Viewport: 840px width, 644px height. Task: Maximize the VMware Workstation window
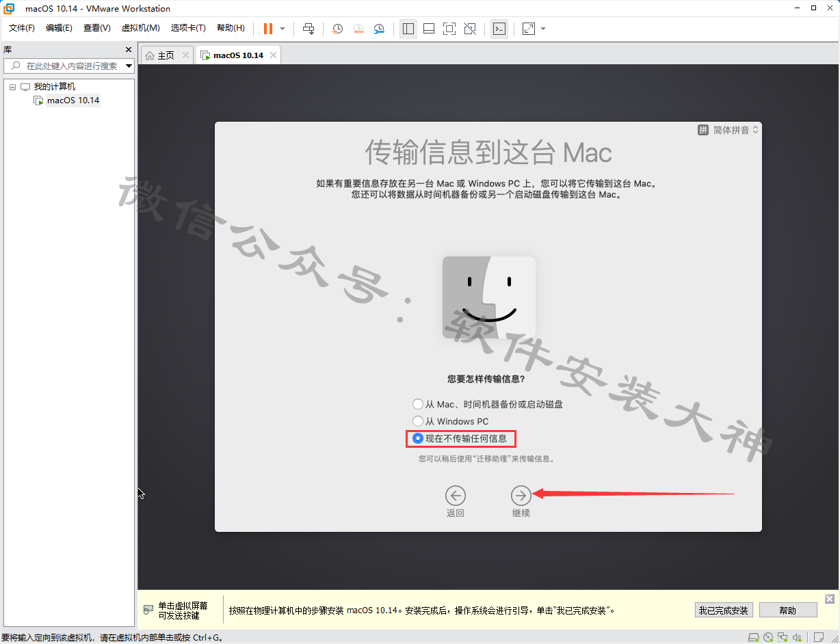pyautogui.click(x=813, y=8)
